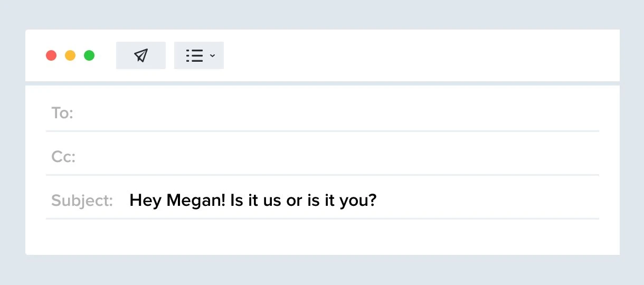Send the email with the paper plane icon
Viewport: 644px width, 285px height.
coord(140,55)
